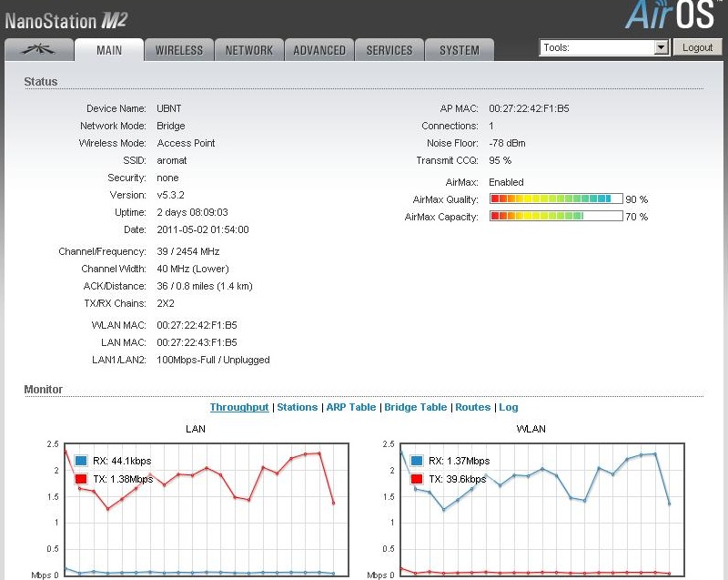View the ARP Table link

point(351,407)
